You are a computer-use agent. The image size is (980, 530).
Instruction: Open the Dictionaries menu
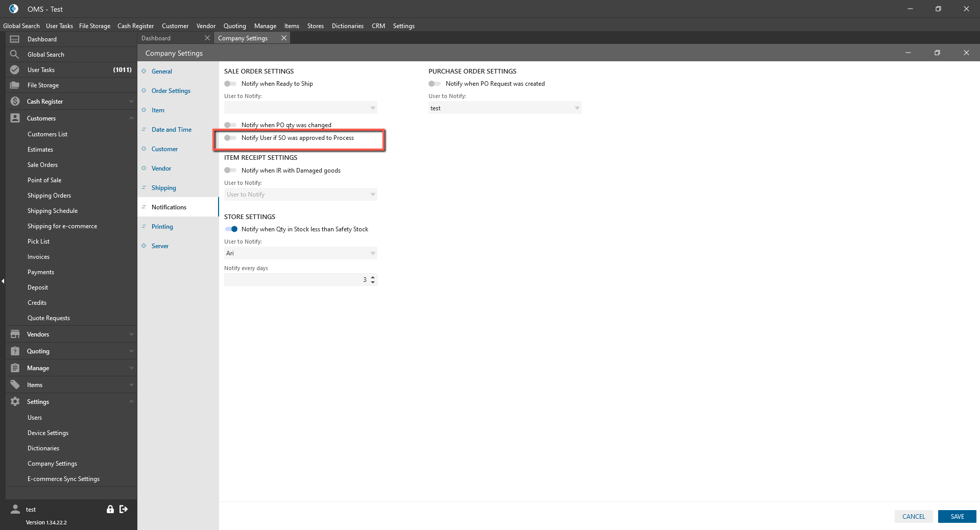(x=347, y=26)
